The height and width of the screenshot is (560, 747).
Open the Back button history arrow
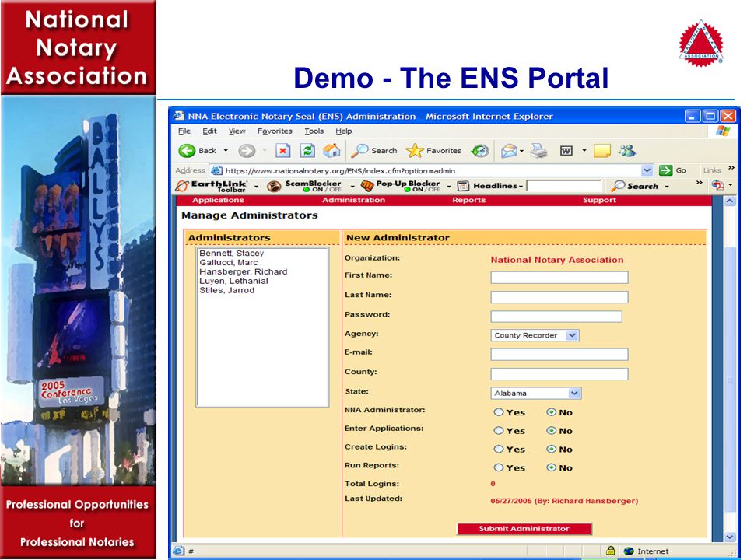(x=226, y=151)
